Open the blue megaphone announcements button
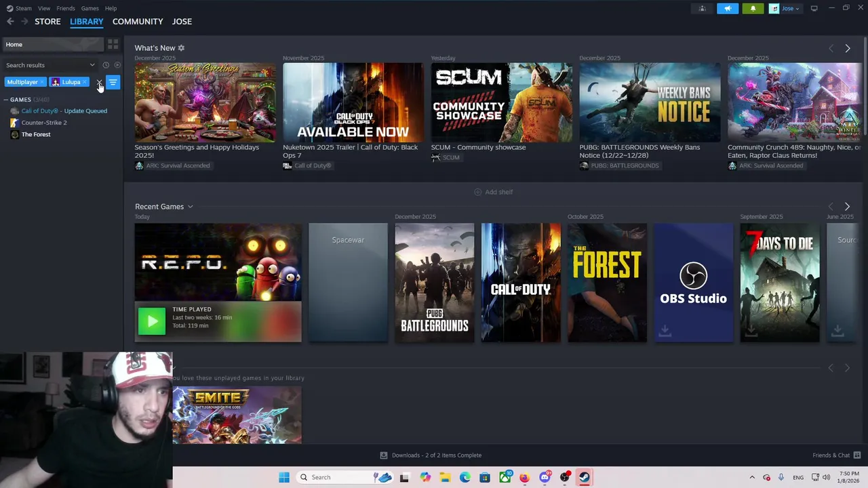868x488 pixels. click(728, 8)
